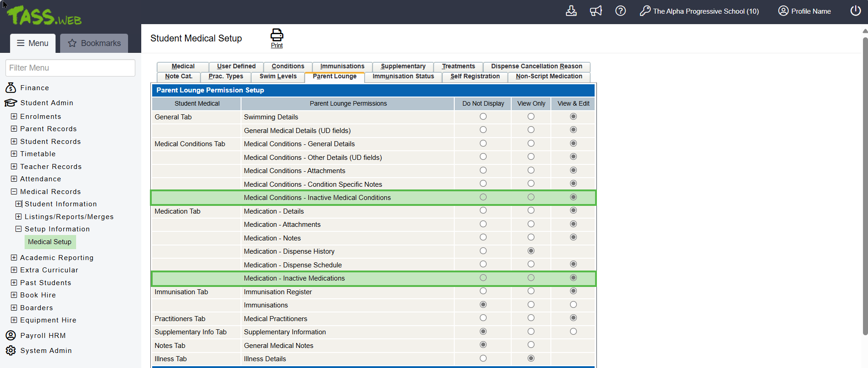The height and width of the screenshot is (368, 868).
Task: Set Immunisations to View Only
Action: point(531,305)
